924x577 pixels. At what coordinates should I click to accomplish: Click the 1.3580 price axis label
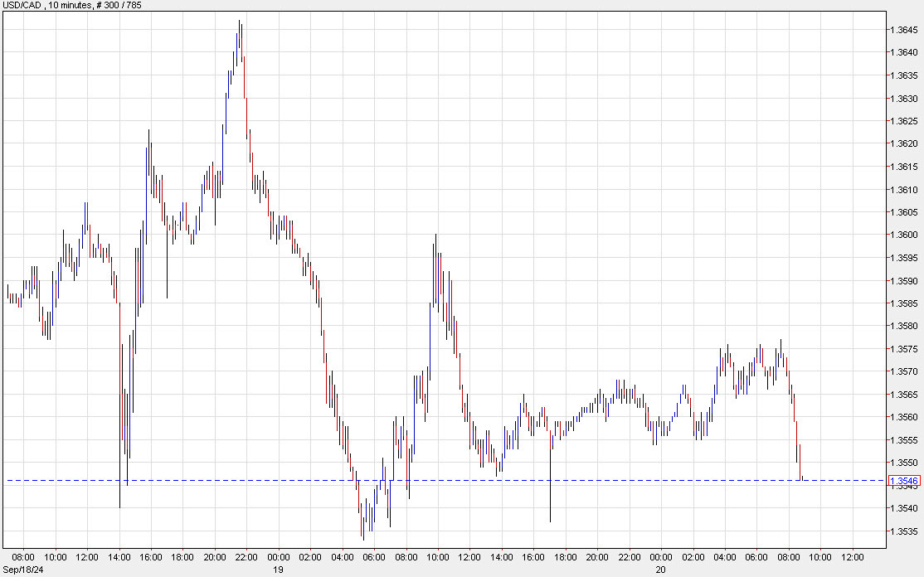coord(904,327)
